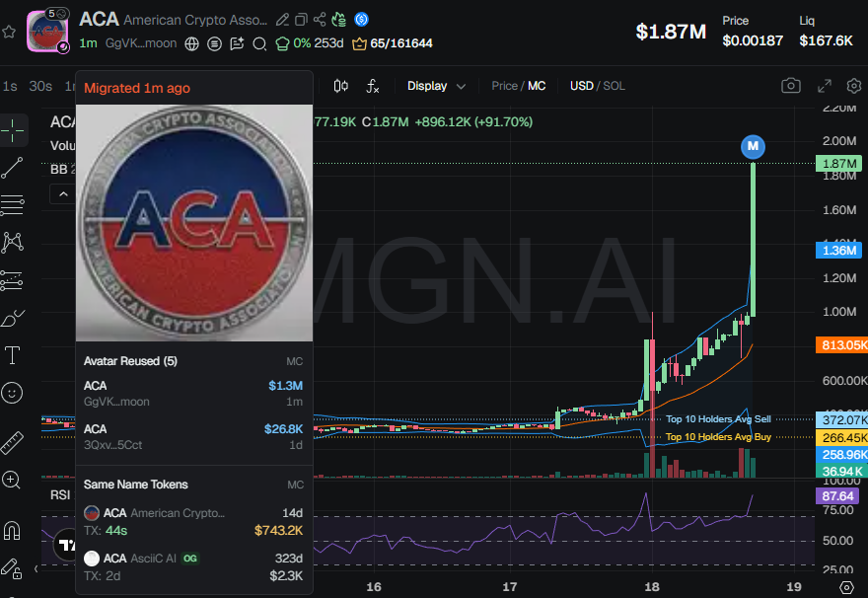Select the projection forecasting tool
868x598 pixels.
[x=12, y=280]
